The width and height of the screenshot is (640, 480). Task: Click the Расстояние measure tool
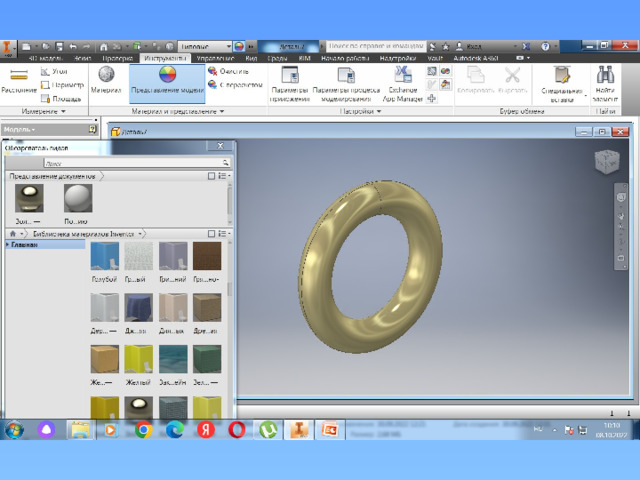tap(19, 80)
